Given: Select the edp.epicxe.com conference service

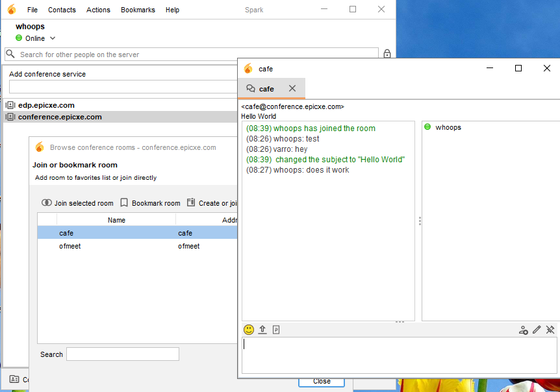Looking at the screenshot, I should 46,105.
